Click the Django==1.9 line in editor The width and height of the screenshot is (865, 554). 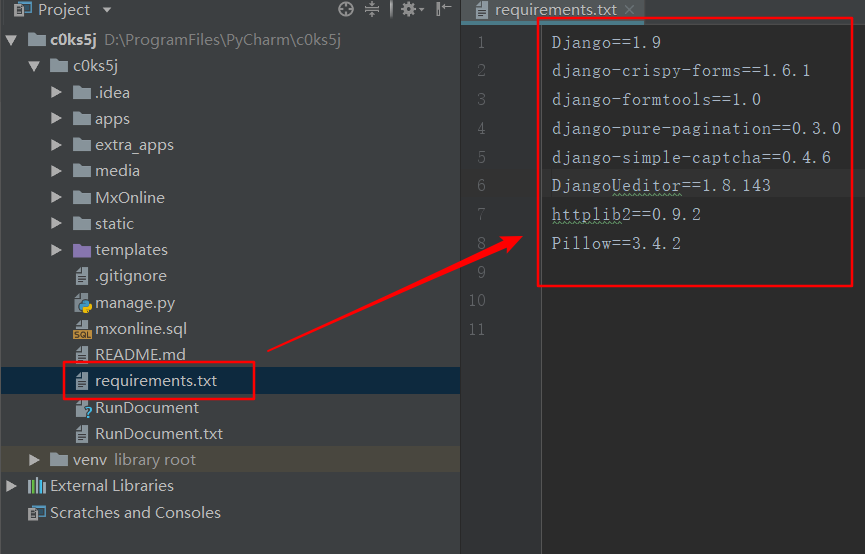[606, 42]
